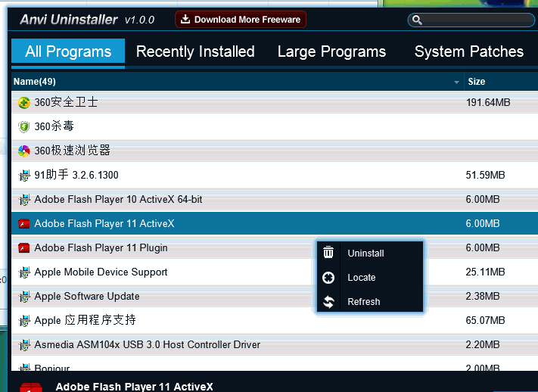Expand the Name column sort arrow
This screenshot has height=392, width=538.
coord(456,82)
